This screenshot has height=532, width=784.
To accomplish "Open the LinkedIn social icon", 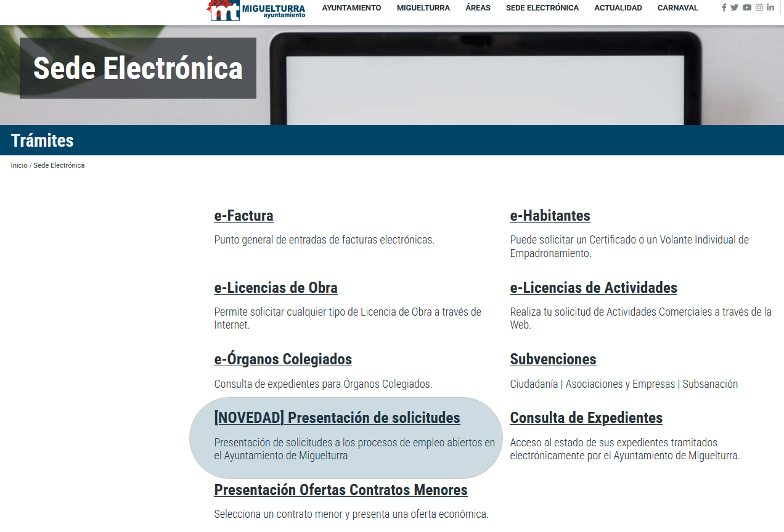I will (770, 8).
